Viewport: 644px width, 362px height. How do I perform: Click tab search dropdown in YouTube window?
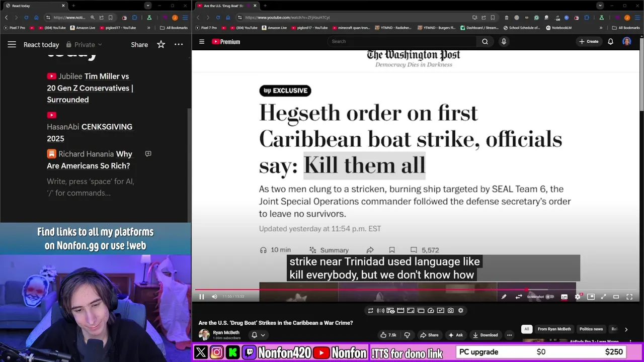[600, 6]
